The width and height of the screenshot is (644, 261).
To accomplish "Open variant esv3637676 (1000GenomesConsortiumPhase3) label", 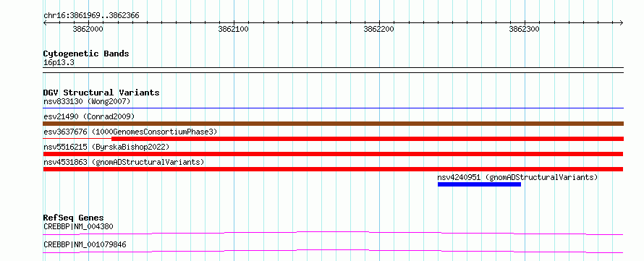I will tap(130, 132).
